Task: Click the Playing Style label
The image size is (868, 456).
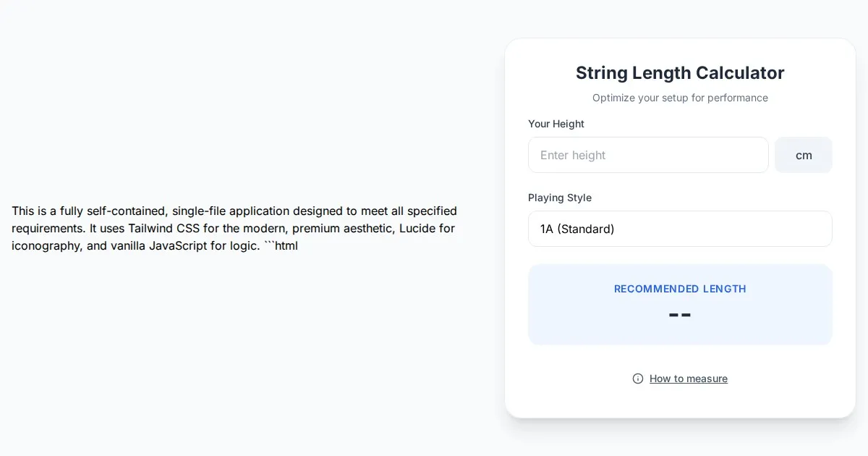Action: [560, 198]
